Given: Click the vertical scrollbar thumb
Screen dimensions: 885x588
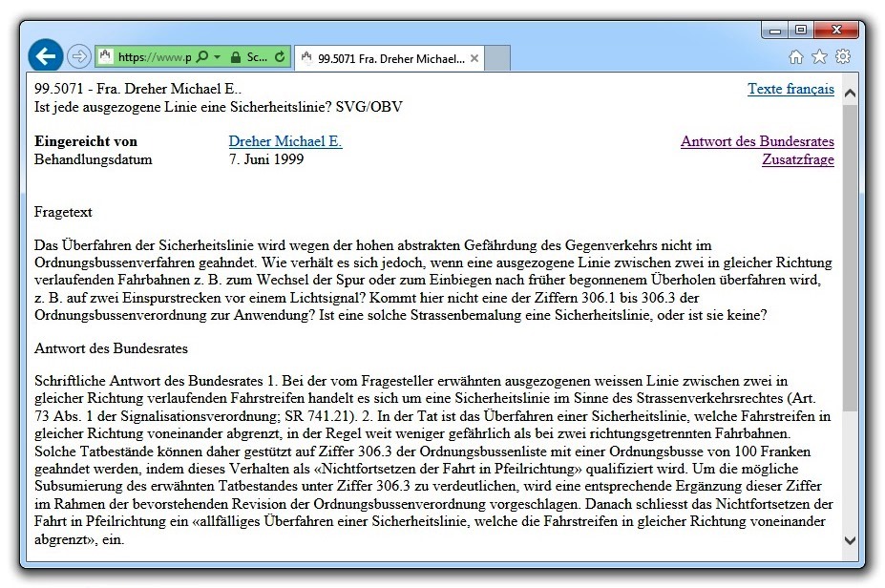Looking at the screenshot, I should pos(850,257).
